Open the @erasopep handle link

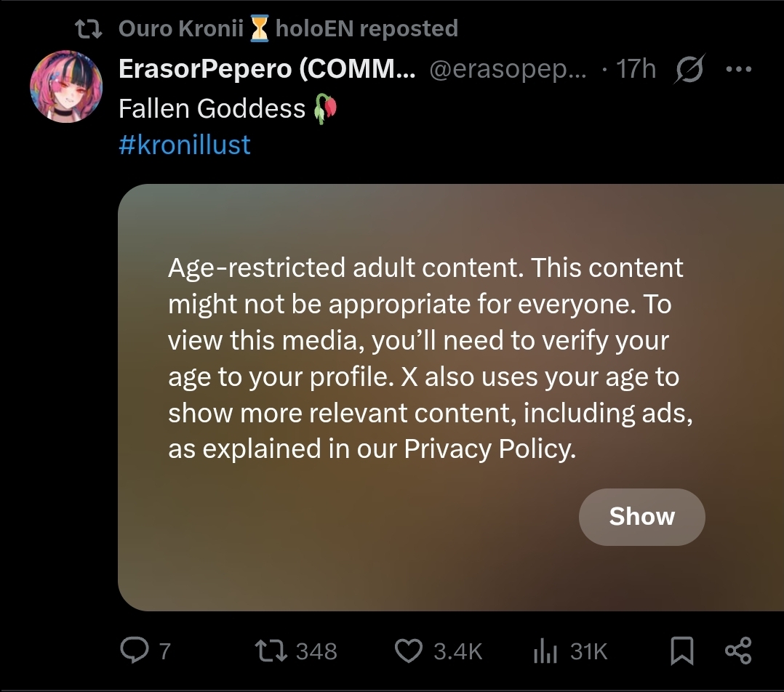click(x=508, y=69)
